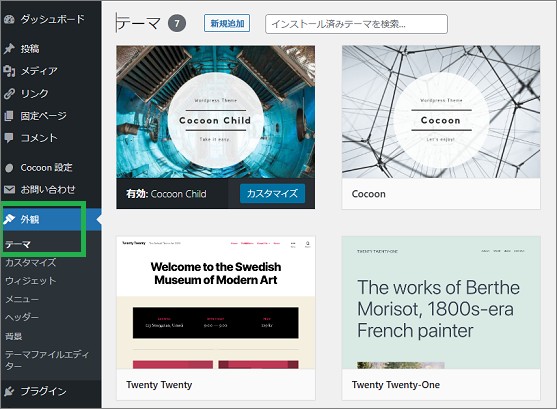
Task: Click the Dashboard gauge icon
Action: coord(9,19)
